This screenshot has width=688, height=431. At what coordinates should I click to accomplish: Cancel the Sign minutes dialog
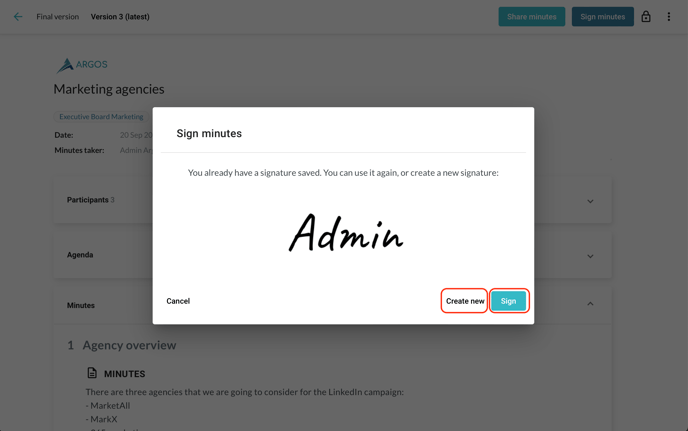(x=178, y=301)
